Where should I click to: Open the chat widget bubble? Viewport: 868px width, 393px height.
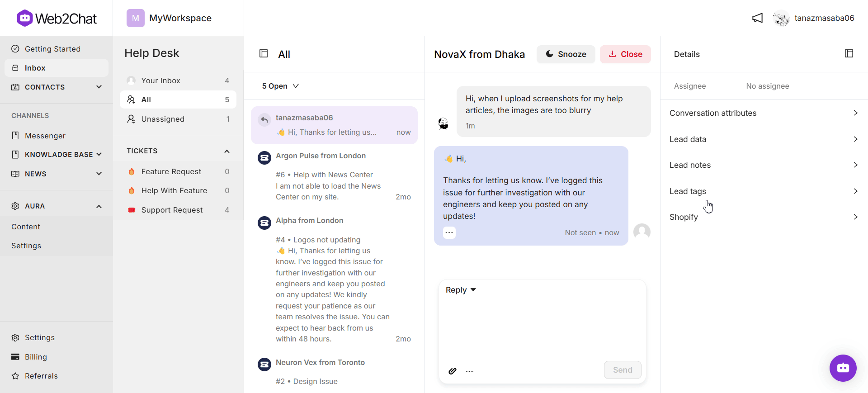(x=843, y=368)
